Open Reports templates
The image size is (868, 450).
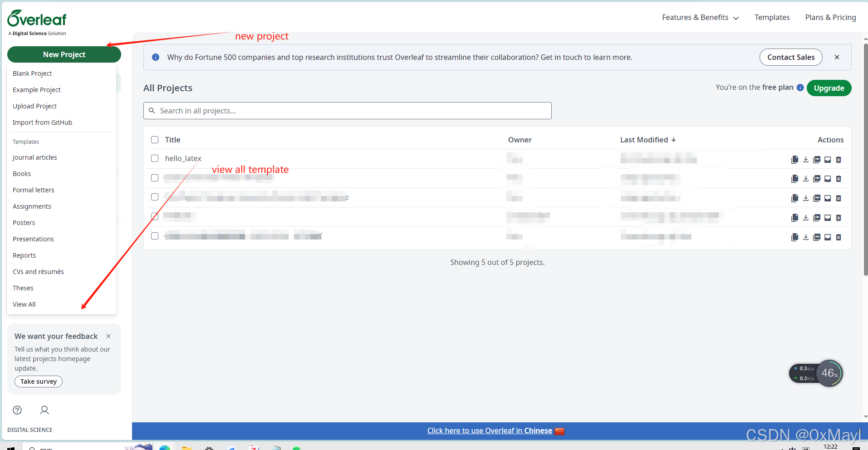(x=24, y=255)
